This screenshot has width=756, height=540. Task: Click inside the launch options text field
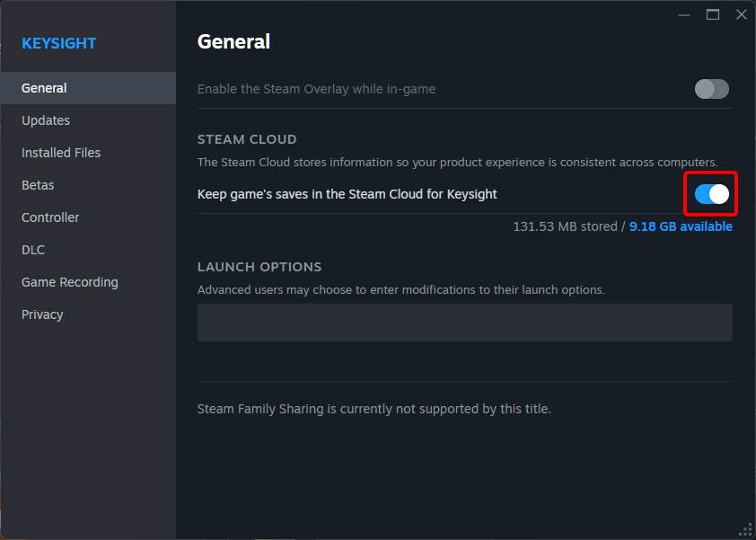coord(465,323)
